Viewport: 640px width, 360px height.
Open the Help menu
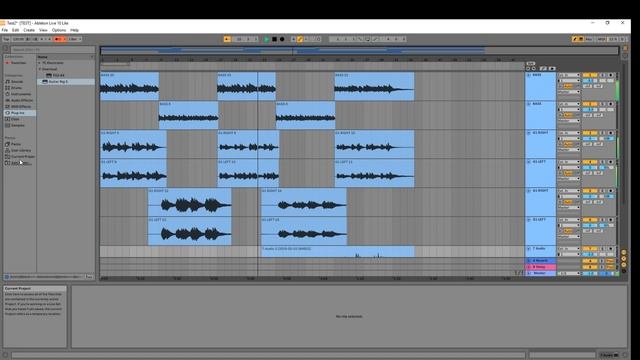(x=74, y=30)
